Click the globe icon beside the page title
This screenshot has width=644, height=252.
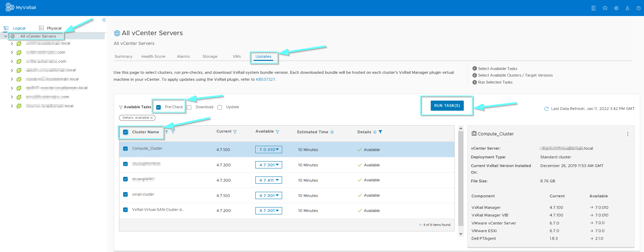pyautogui.click(x=117, y=33)
